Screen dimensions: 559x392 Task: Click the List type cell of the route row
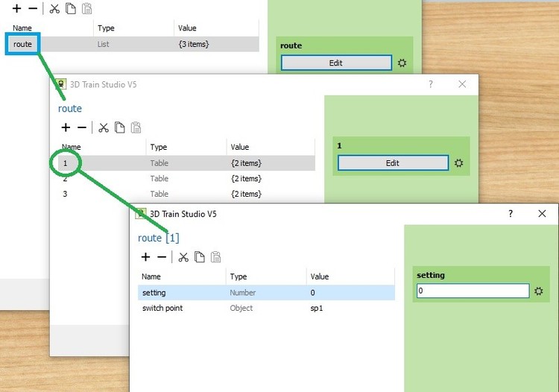[x=103, y=44]
